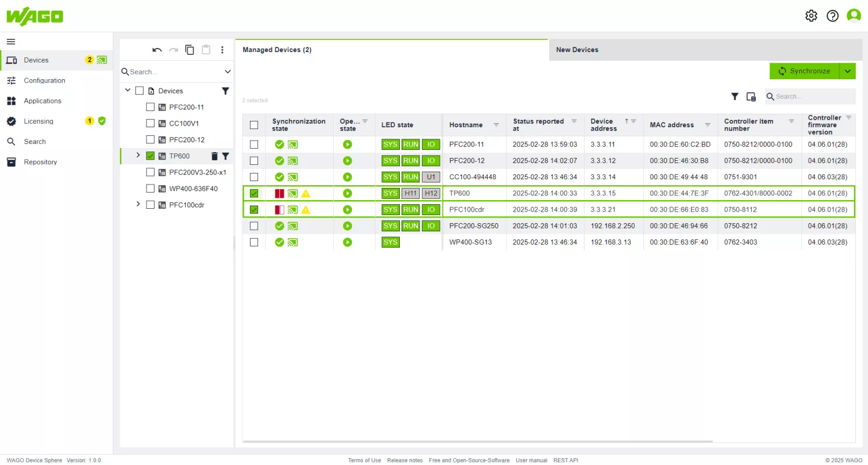Uncheck the TP600 row checkbox in table
This screenshot has width=868, height=465.
(x=253, y=193)
